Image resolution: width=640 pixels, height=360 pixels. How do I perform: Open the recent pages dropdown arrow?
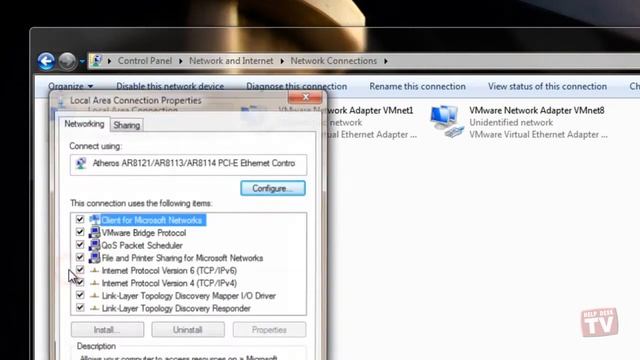(x=82, y=62)
